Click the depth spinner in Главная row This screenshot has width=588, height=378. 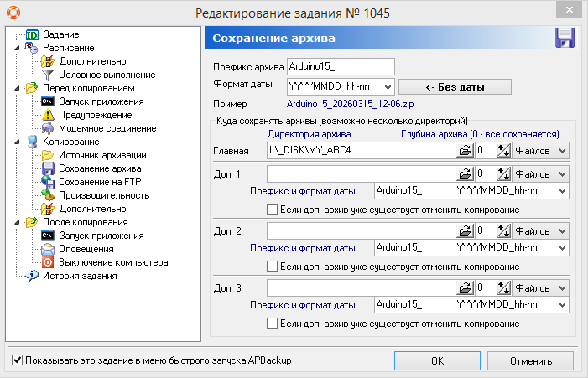click(504, 151)
